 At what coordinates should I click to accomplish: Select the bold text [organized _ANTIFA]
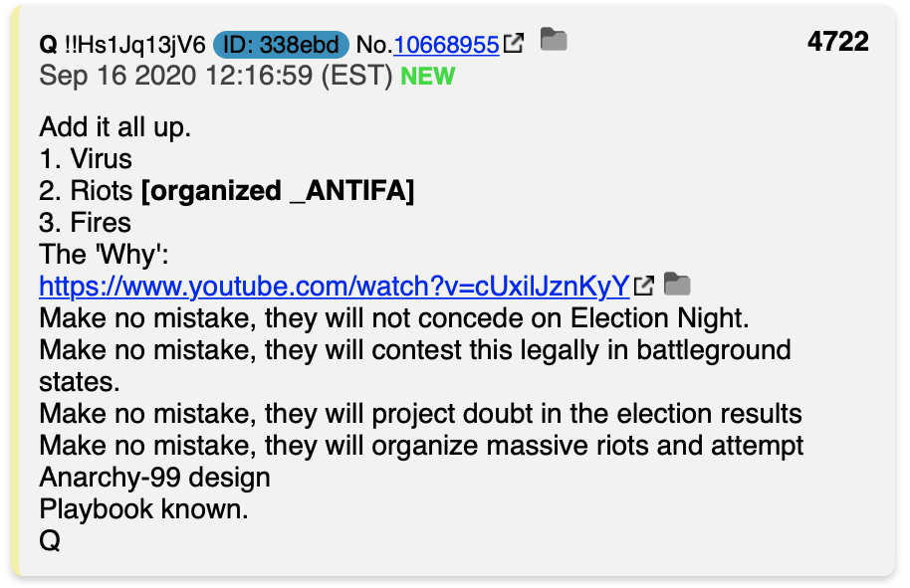(x=278, y=191)
